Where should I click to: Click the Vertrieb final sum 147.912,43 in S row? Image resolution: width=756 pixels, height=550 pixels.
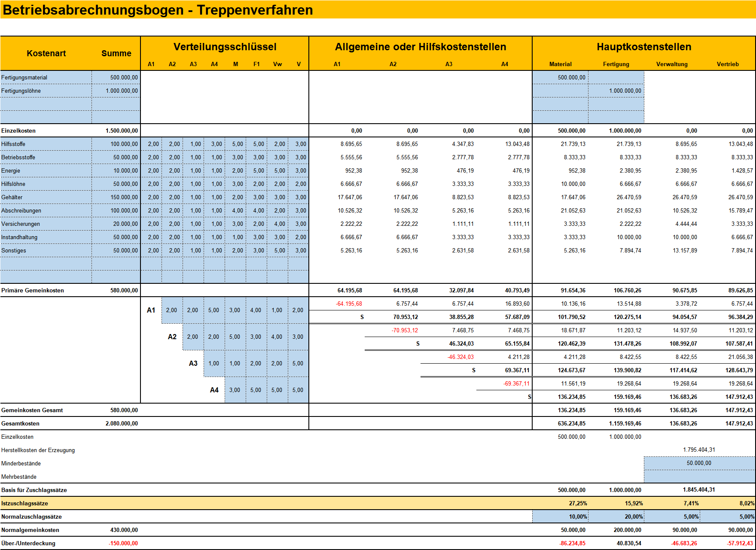pyautogui.click(x=739, y=397)
